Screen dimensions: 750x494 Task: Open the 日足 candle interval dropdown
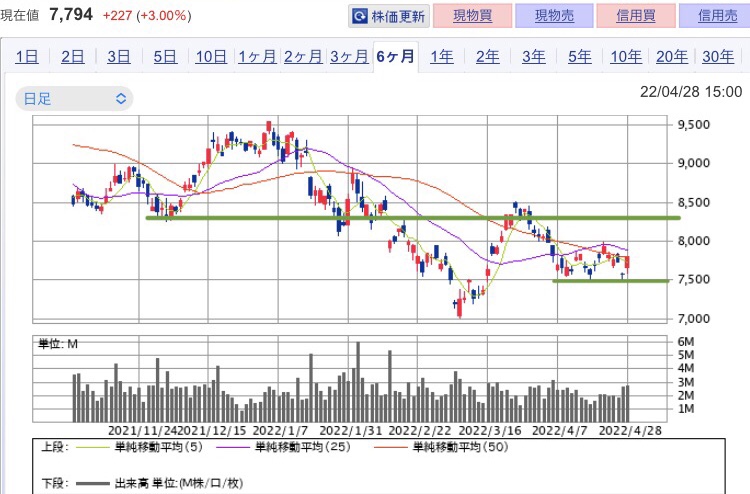pos(74,99)
